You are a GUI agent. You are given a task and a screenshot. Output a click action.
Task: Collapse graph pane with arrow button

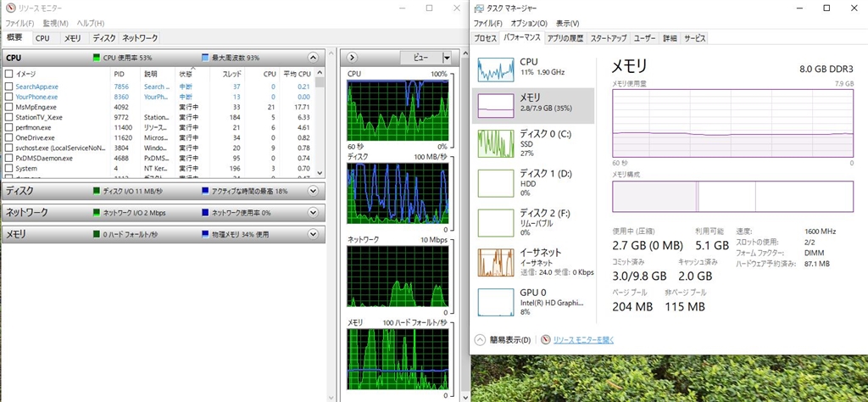coord(353,58)
